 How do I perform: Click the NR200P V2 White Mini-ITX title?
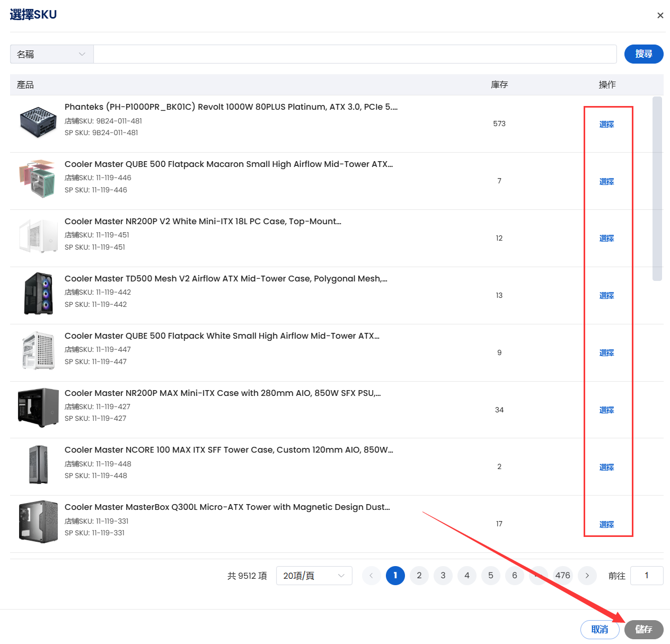pyautogui.click(x=203, y=222)
